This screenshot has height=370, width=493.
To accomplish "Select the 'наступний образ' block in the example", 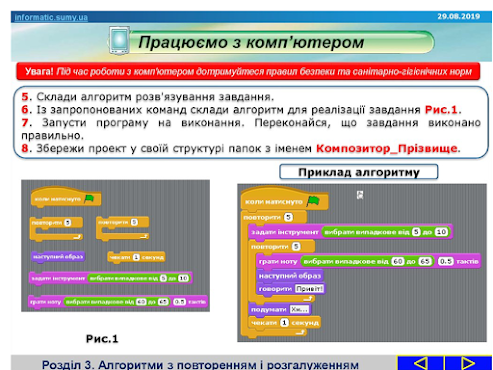I will [x=290, y=276].
